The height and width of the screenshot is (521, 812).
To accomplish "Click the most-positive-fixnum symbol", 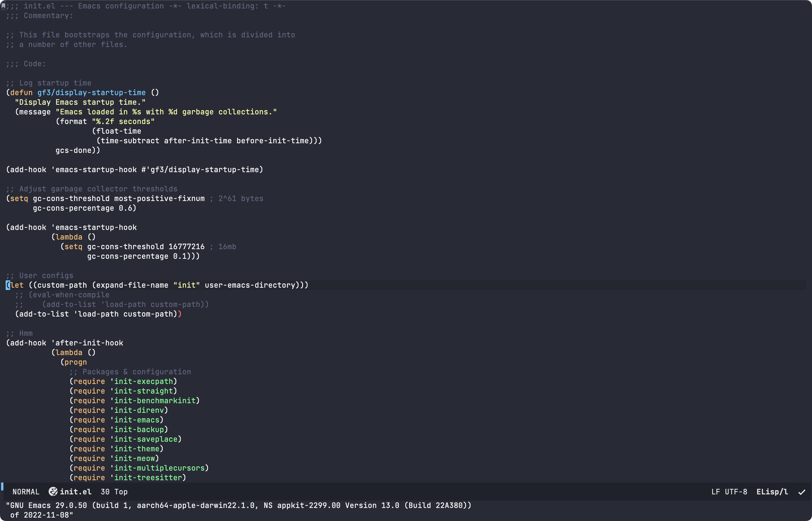I will coord(159,198).
